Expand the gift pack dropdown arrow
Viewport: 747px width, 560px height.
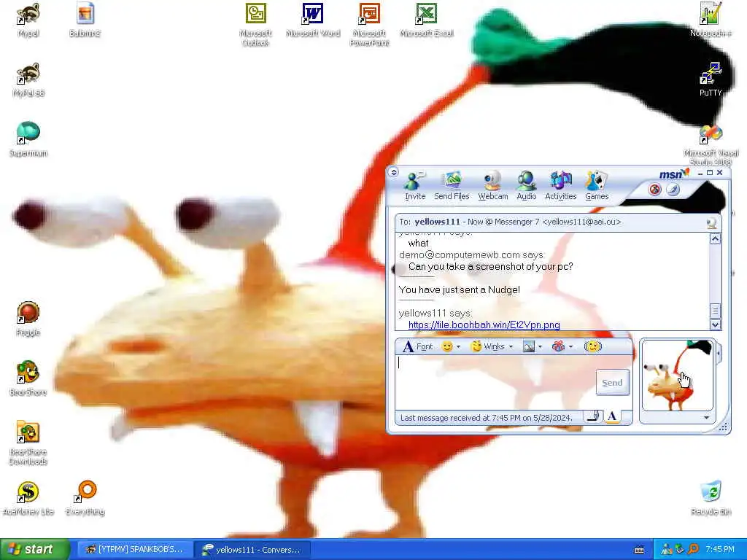coord(570,346)
